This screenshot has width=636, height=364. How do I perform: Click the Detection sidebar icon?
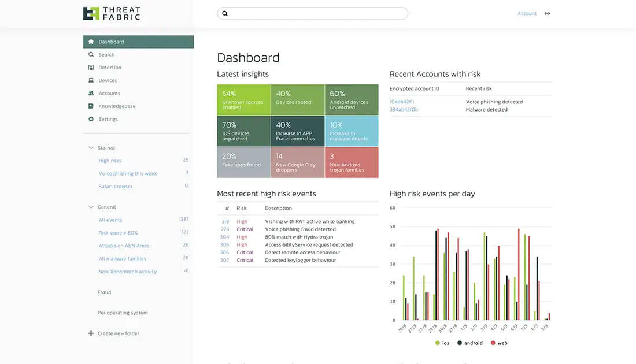pyautogui.click(x=91, y=67)
